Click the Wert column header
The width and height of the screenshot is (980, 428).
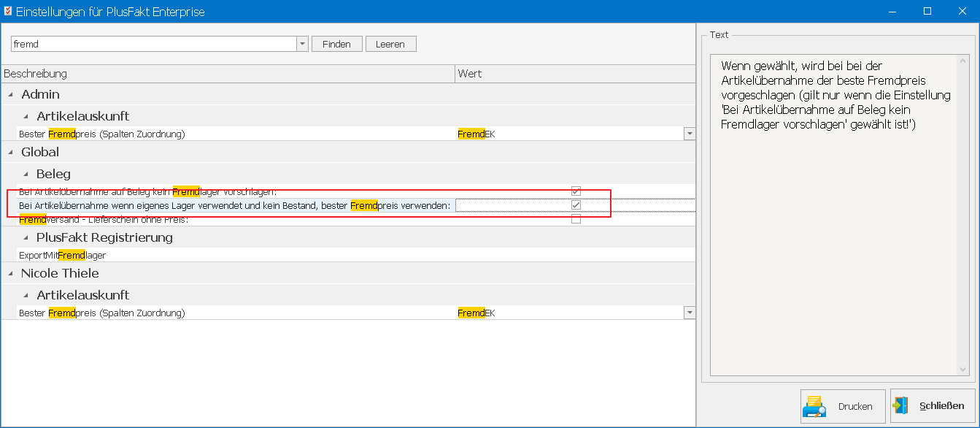click(x=575, y=74)
